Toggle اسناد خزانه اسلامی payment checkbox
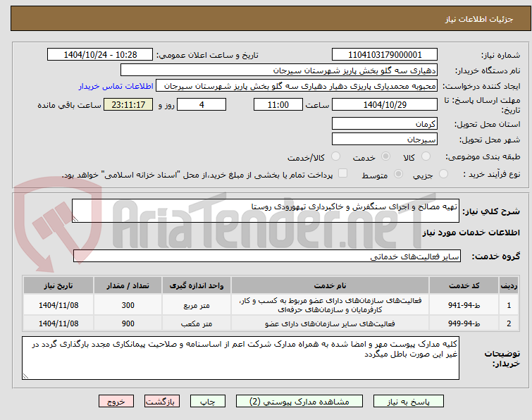This screenshot has width=532, height=420. click(343, 173)
